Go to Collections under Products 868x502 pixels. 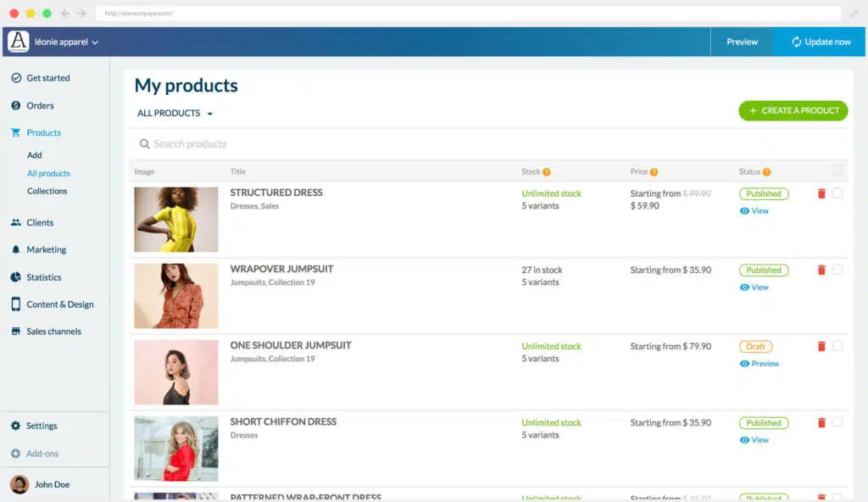tap(47, 191)
